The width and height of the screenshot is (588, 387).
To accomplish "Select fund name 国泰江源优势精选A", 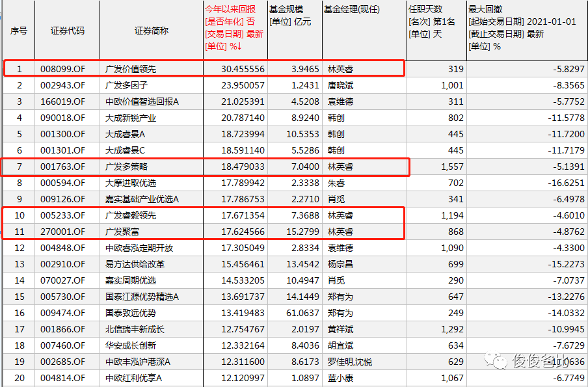I will (142, 297).
